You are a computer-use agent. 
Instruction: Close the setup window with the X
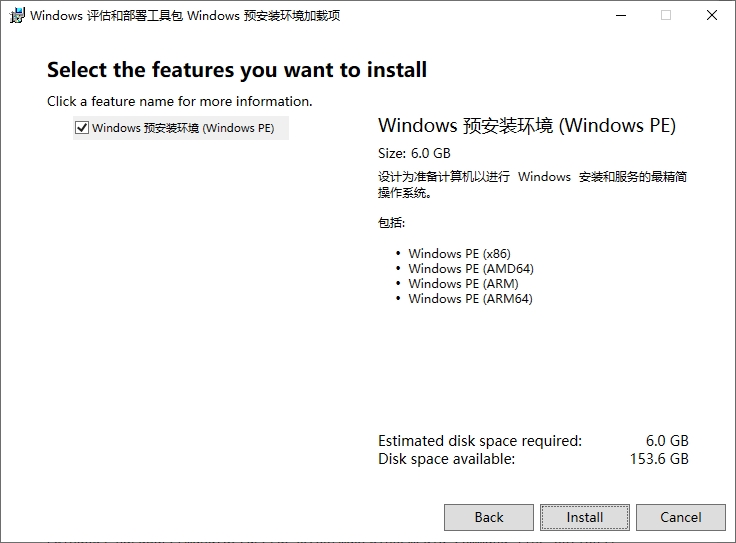coord(712,15)
